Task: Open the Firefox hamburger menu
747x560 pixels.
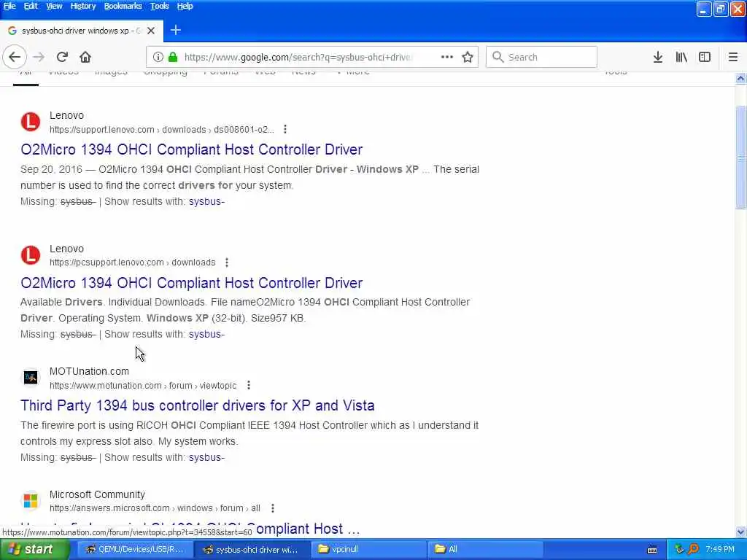Action: point(733,57)
